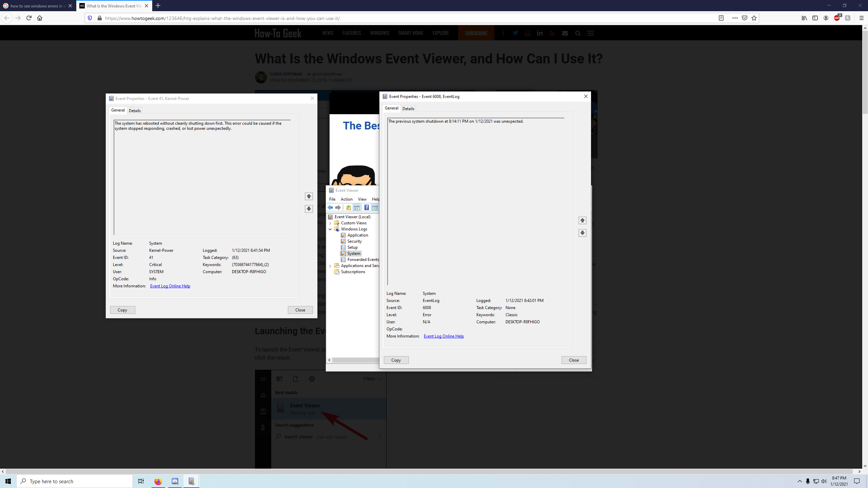This screenshot has height=488, width=868.
Task: Open page actions three-dot menu
Action: tap(735, 18)
